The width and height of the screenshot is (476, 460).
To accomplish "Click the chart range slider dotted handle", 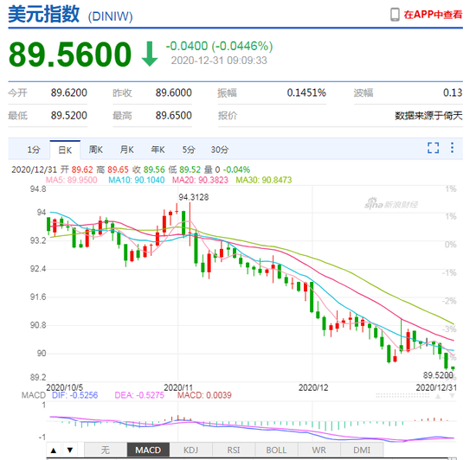I will point(403,396).
